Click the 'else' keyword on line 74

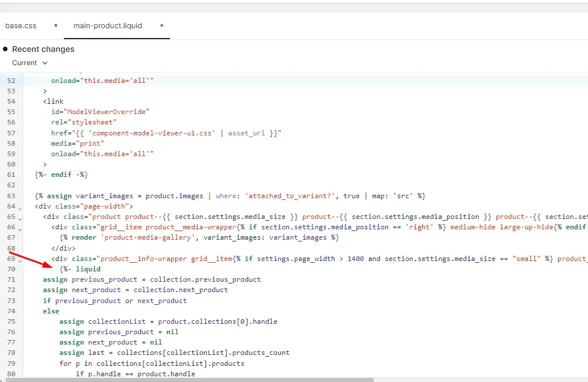click(51, 311)
